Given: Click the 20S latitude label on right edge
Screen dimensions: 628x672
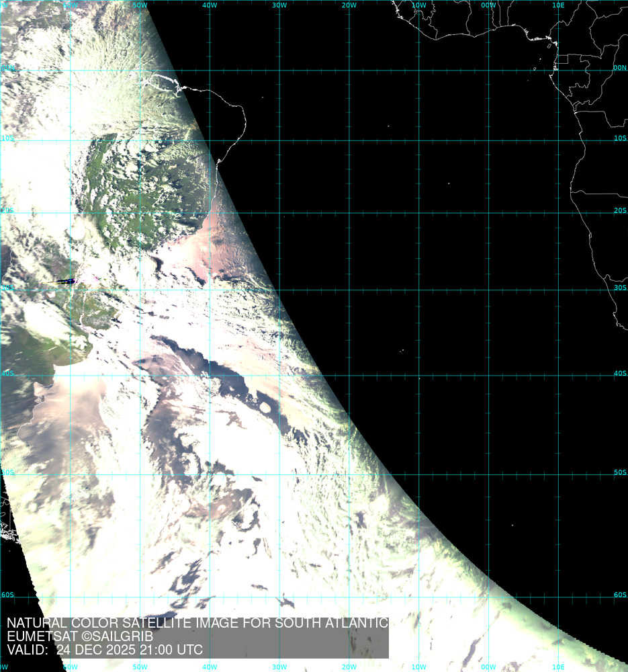Looking at the screenshot, I should click(619, 210).
